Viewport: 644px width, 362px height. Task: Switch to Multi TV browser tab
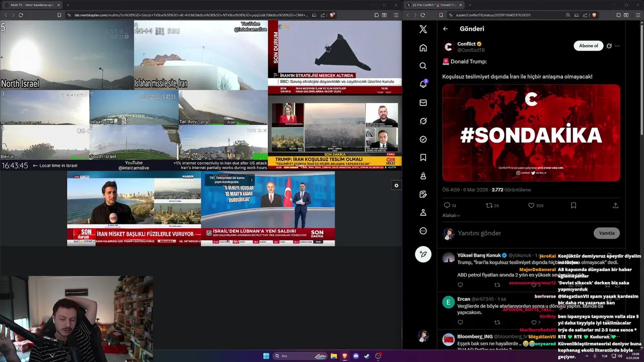click(33, 5)
